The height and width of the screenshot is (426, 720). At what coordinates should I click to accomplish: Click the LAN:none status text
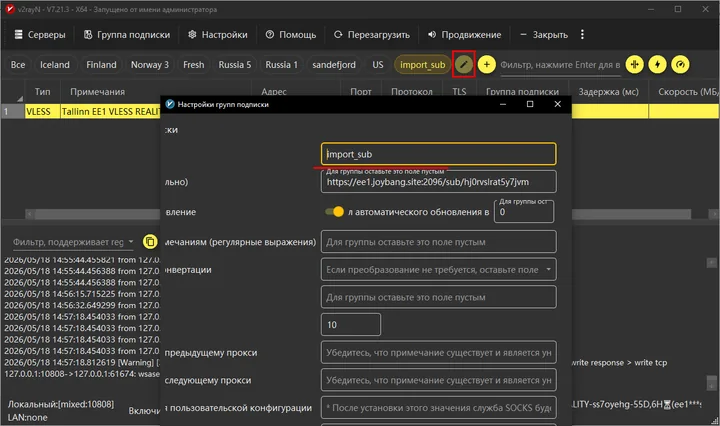[28, 418]
